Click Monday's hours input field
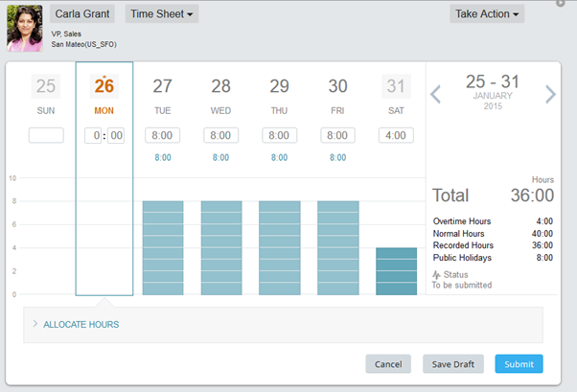This screenshot has width=577, height=392. point(104,136)
